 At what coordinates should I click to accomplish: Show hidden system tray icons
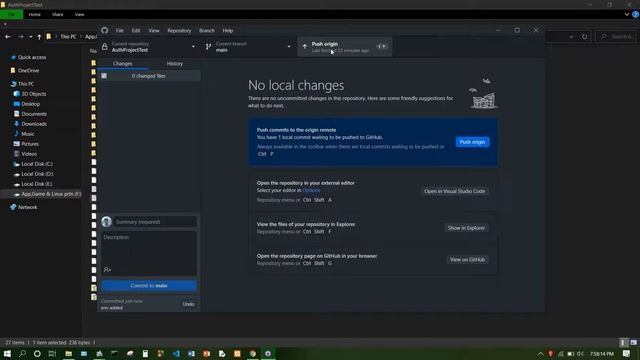pyautogui.click(x=540, y=353)
